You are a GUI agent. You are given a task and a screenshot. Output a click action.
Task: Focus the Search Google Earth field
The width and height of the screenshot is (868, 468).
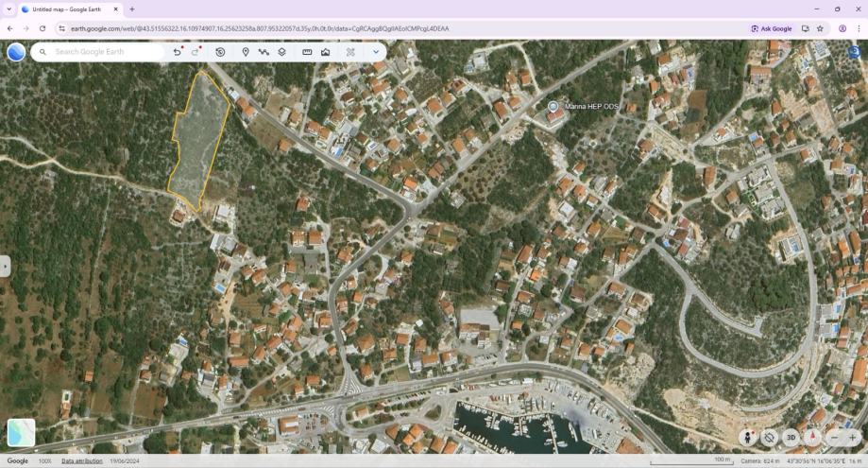pos(98,52)
